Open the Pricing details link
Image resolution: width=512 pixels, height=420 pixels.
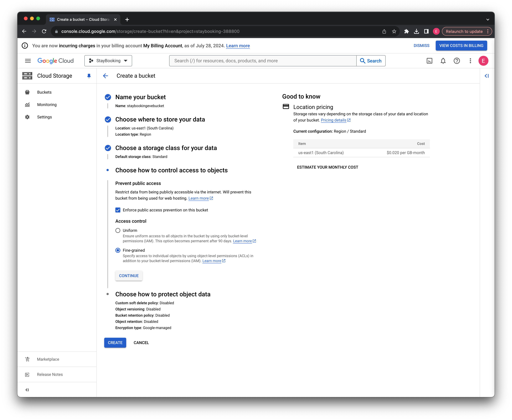point(333,120)
